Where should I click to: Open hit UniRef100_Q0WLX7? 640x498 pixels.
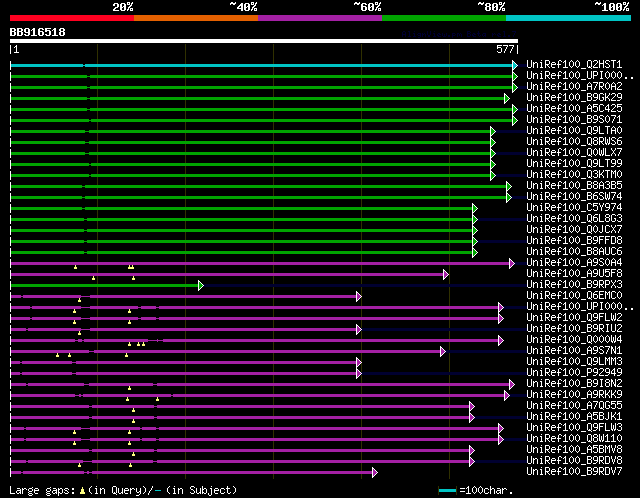[574, 153]
